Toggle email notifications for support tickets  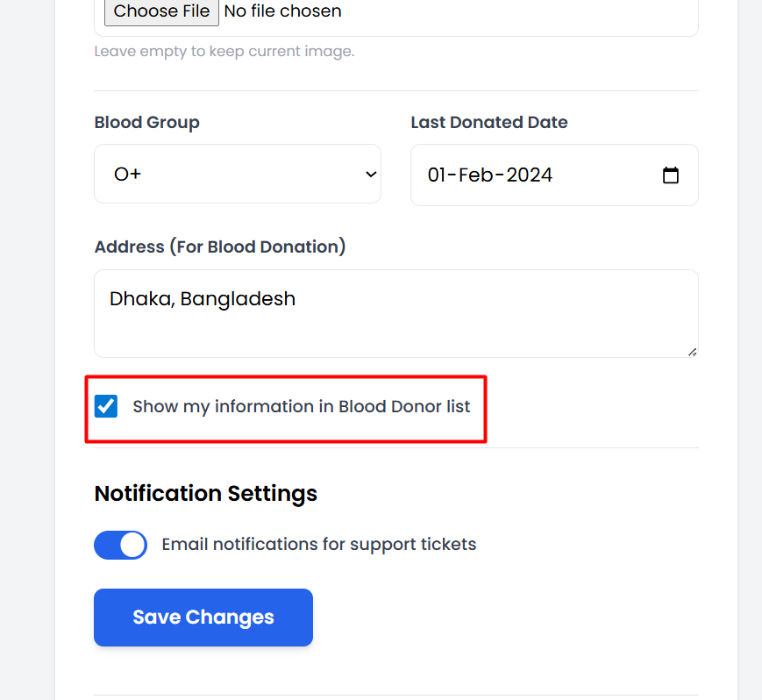(120, 545)
